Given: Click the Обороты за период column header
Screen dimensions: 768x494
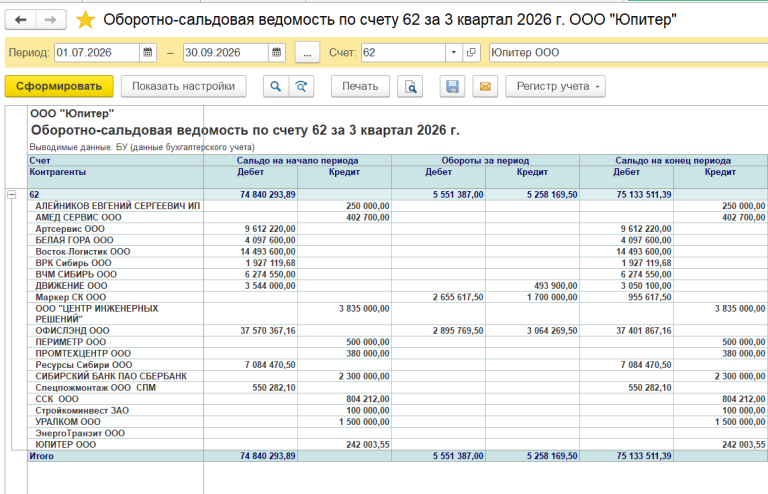Looking at the screenshot, I should coord(485,160).
